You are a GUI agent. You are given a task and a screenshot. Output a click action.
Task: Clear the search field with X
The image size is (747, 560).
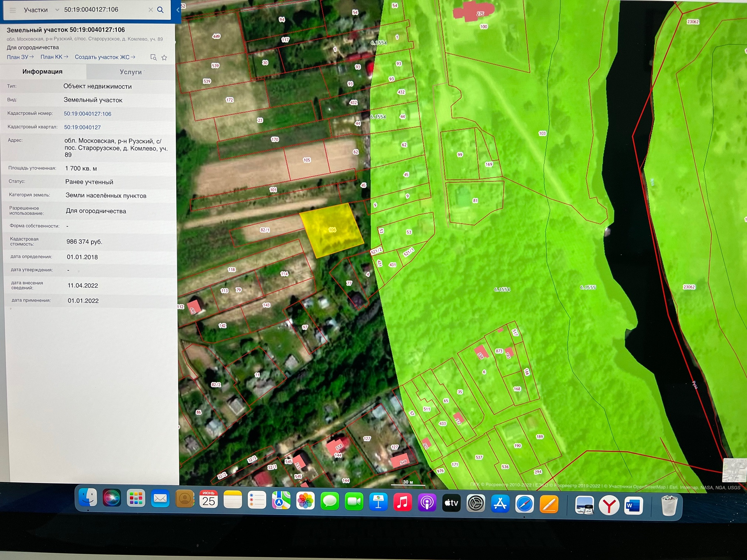click(151, 10)
